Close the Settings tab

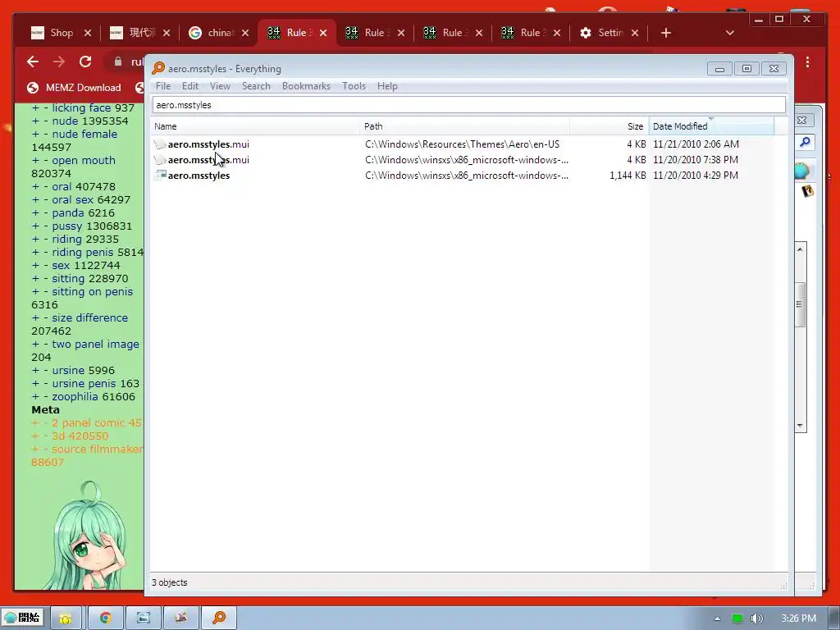tap(635, 33)
